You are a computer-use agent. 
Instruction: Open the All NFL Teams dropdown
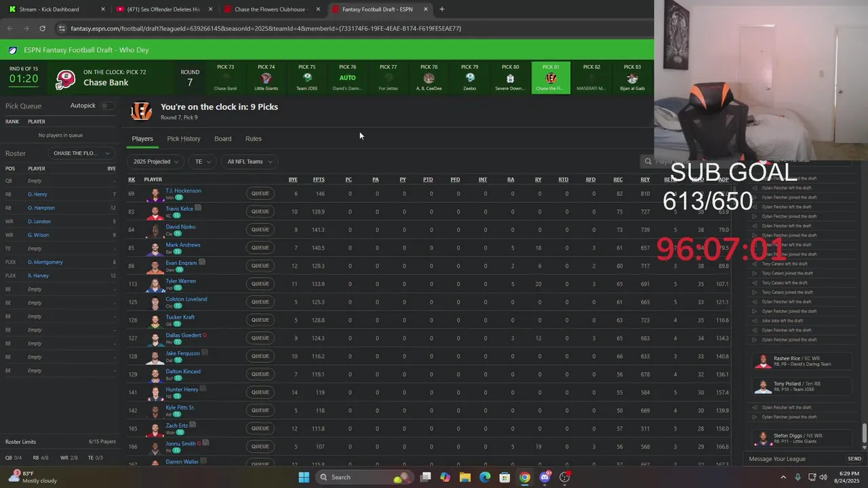click(249, 161)
